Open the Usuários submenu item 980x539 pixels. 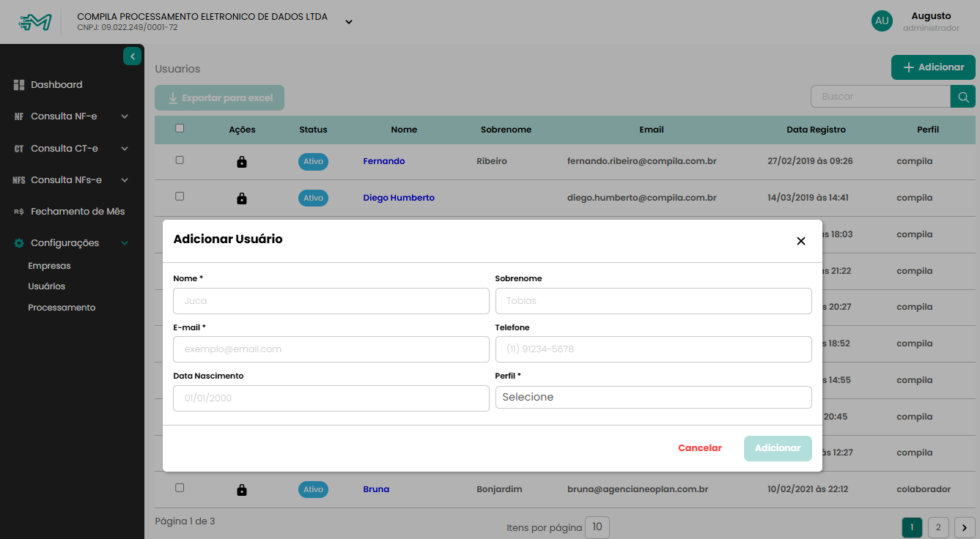click(46, 286)
